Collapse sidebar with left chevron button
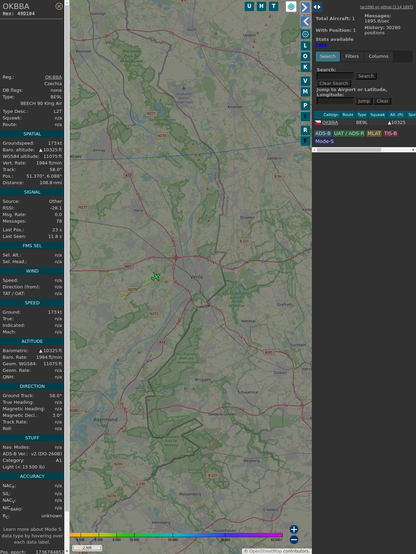Viewport: 416px width, 554px height. pyautogui.click(x=305, y=21)
